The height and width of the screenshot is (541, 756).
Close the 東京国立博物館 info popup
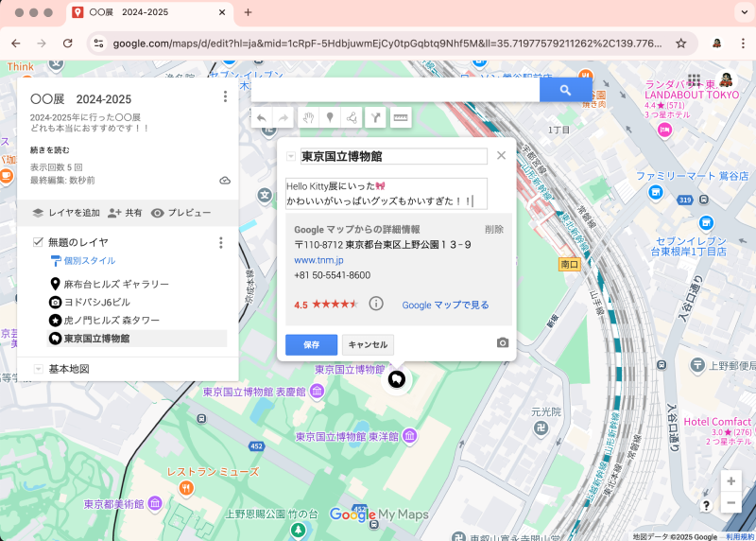pos(502,155)
